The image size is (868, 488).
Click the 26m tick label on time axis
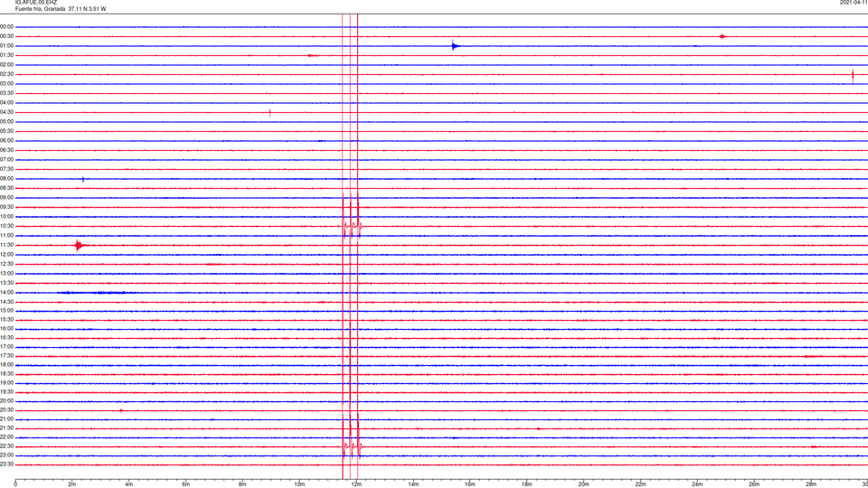[754, 484]
